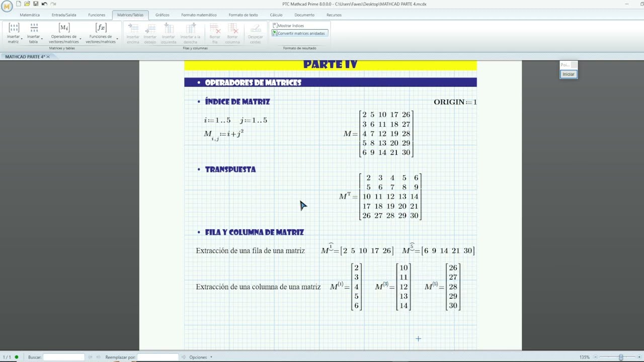Click the Insertar tabla icon

coord(34,28)
